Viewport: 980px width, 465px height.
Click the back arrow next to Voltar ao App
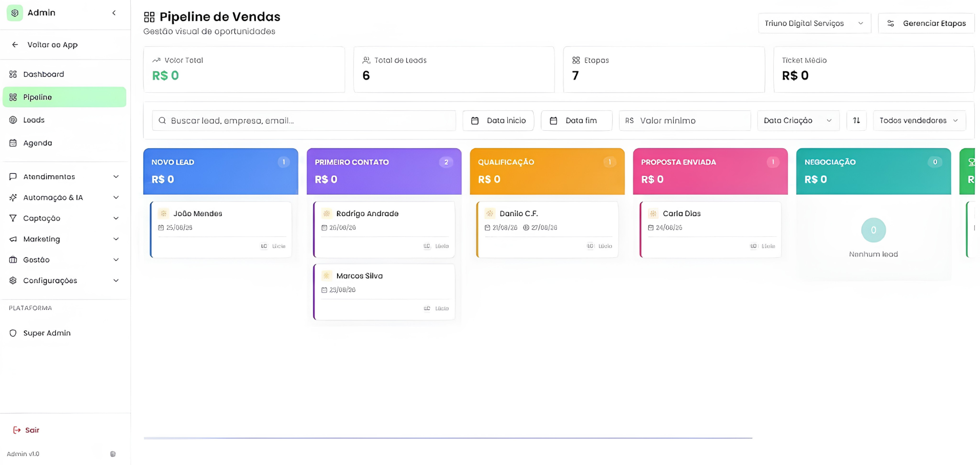(15, 45)
